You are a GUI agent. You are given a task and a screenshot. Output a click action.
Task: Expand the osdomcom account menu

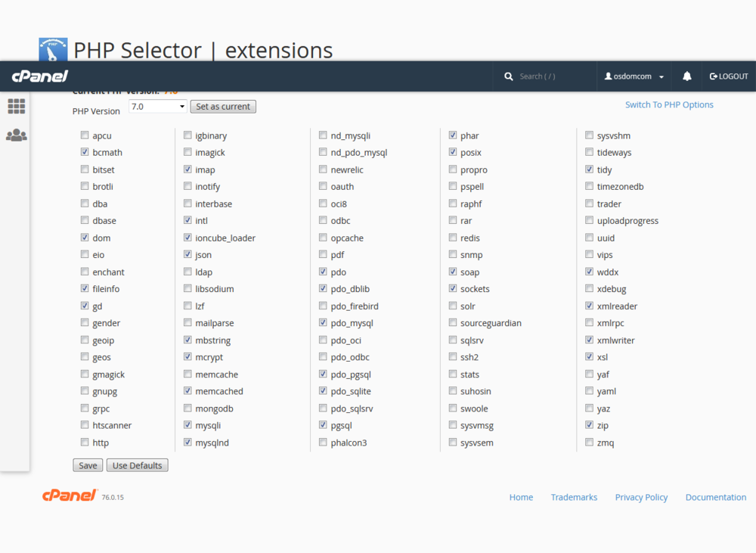pyautogui.click(x=661, y=76)
